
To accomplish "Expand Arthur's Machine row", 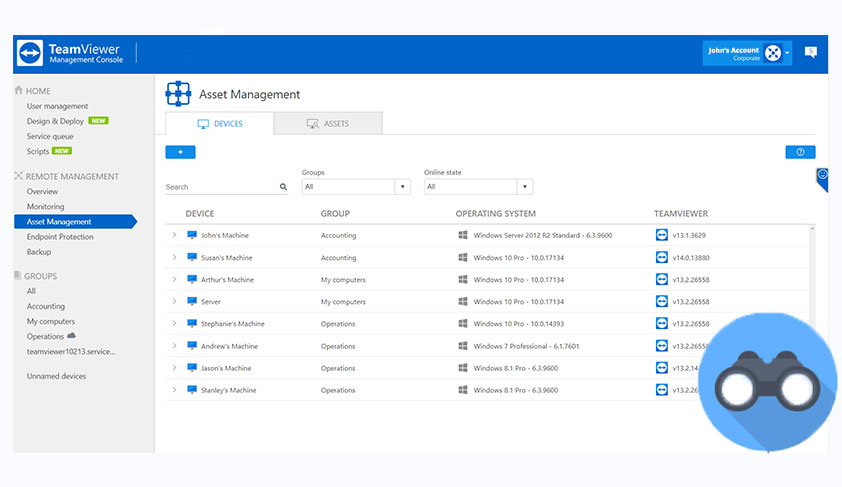I will tap(174, 279).
